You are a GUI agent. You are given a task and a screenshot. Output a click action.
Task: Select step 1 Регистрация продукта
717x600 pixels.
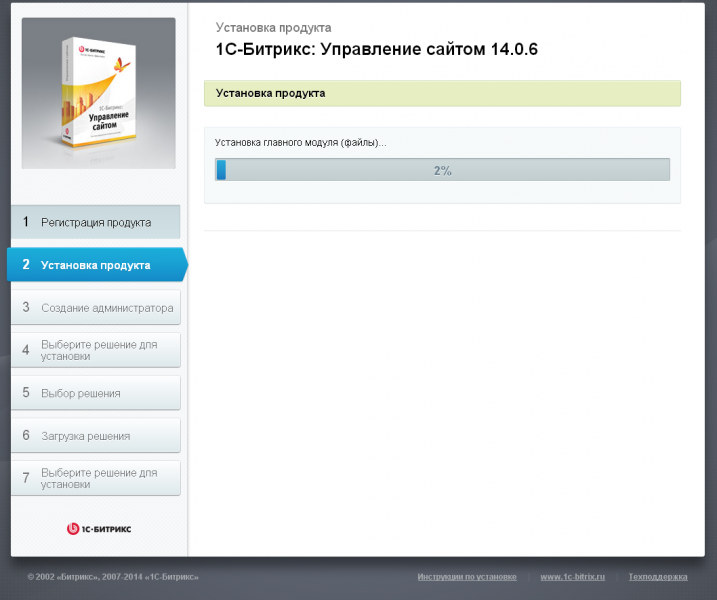(96, 222)
